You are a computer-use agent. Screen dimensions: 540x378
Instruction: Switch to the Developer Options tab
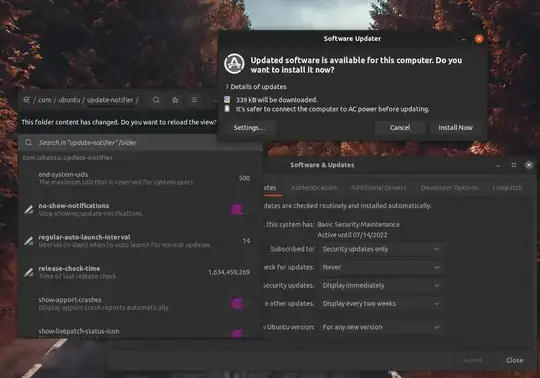449,188
